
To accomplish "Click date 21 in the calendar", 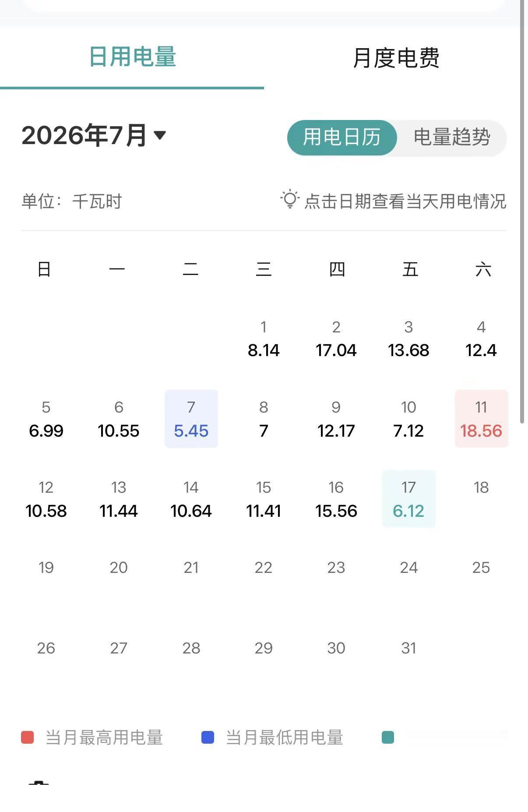I will coord(191,568).
